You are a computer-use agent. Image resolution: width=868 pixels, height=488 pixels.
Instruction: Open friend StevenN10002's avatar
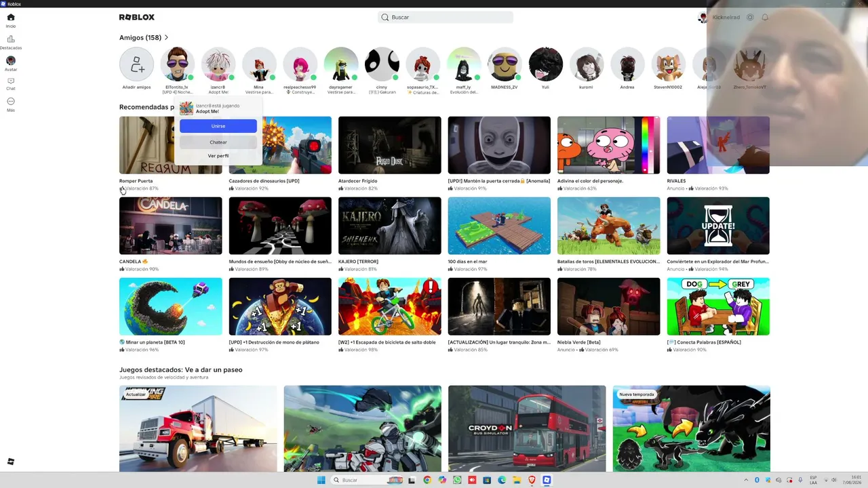coord(668,64)
